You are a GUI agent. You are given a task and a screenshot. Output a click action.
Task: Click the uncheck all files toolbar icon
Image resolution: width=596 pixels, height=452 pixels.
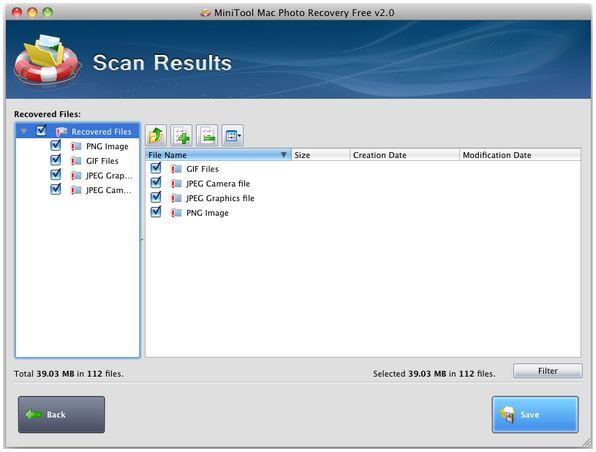coord(207,135)
